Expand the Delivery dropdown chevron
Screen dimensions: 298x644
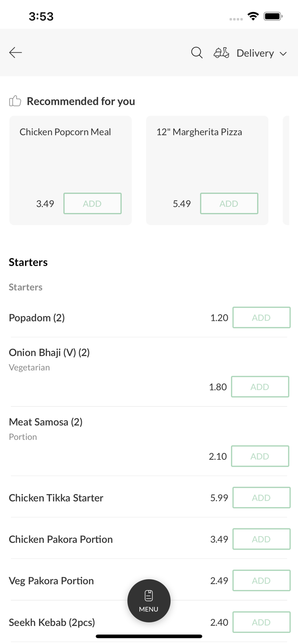[x=283, y=54]
